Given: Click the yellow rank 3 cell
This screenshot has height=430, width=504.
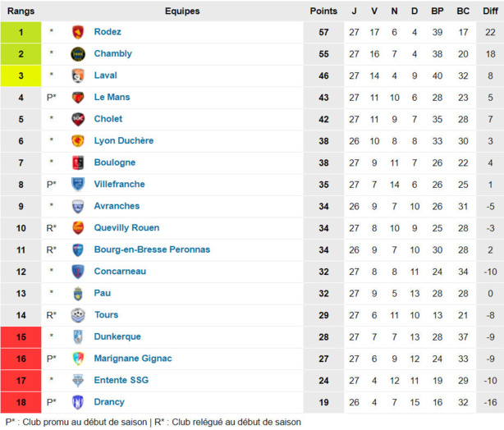Looking at the screenshot, I should 21,75.
